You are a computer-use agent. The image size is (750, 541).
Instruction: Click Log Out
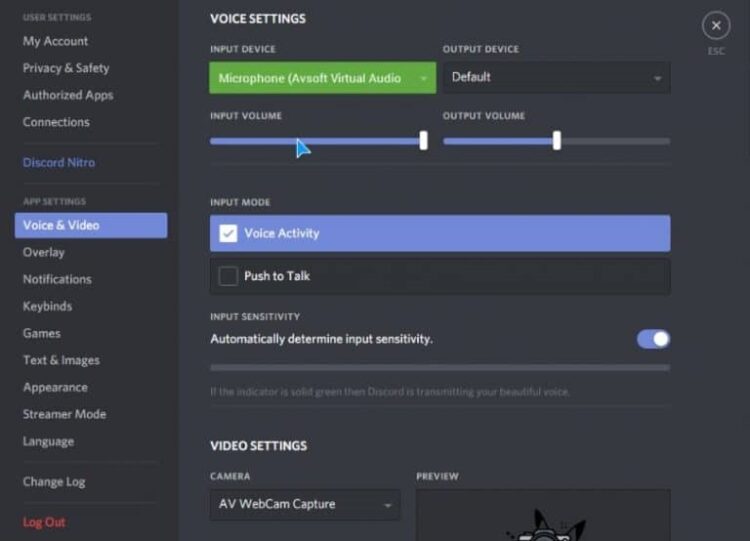[44, 522]
